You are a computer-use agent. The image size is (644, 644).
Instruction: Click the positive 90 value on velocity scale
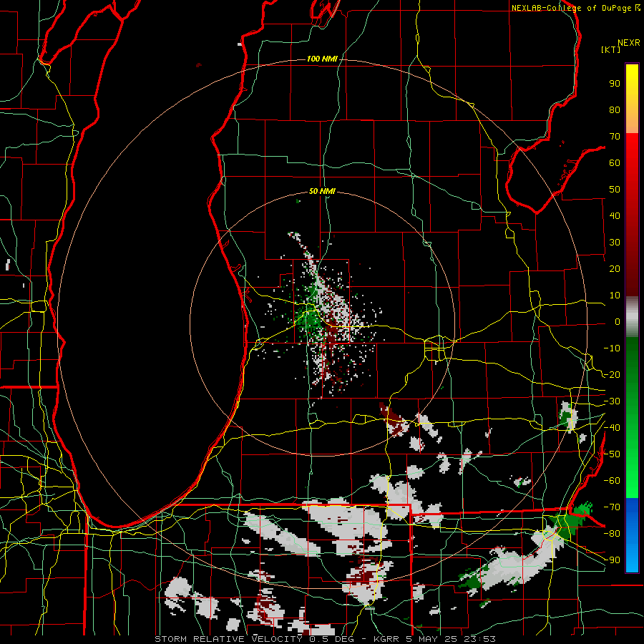pos(615,84)
